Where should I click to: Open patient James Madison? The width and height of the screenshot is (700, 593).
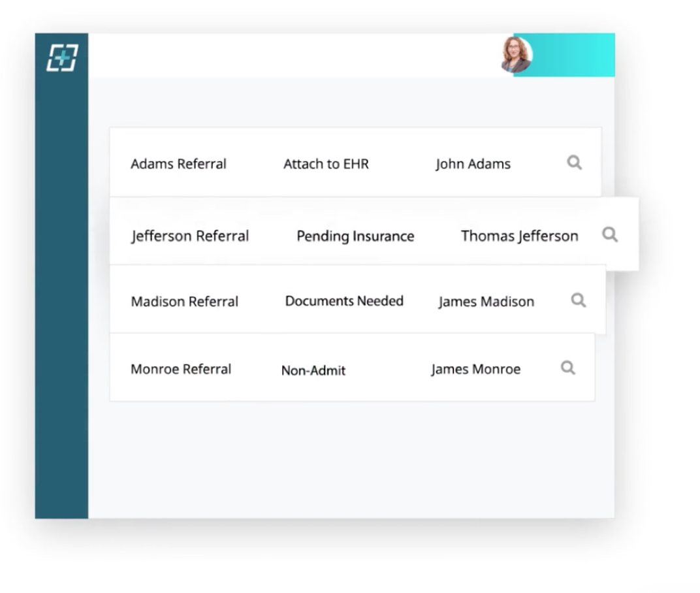point(486,302)
